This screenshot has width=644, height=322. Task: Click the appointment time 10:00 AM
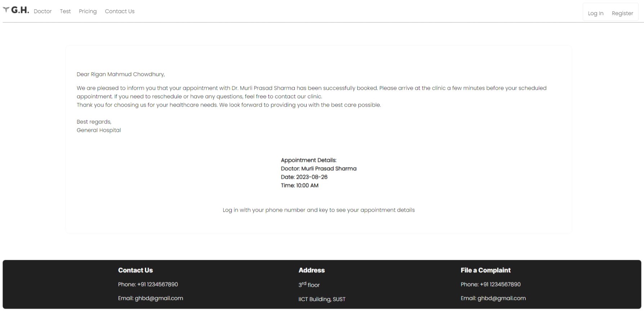307,186
